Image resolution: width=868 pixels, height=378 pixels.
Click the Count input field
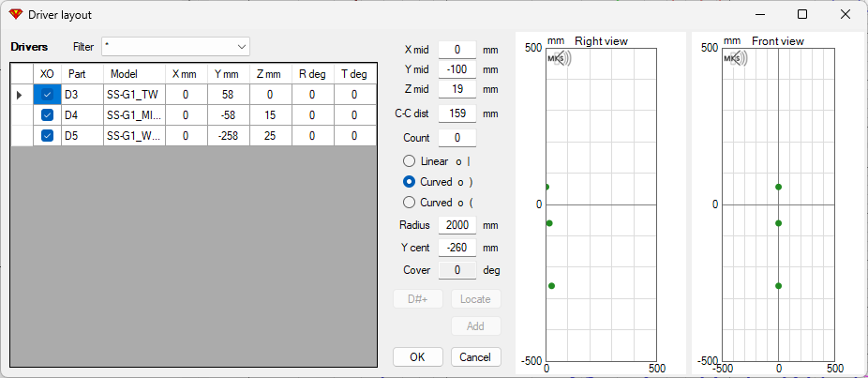pyautogui.click(x=457, y=138)
